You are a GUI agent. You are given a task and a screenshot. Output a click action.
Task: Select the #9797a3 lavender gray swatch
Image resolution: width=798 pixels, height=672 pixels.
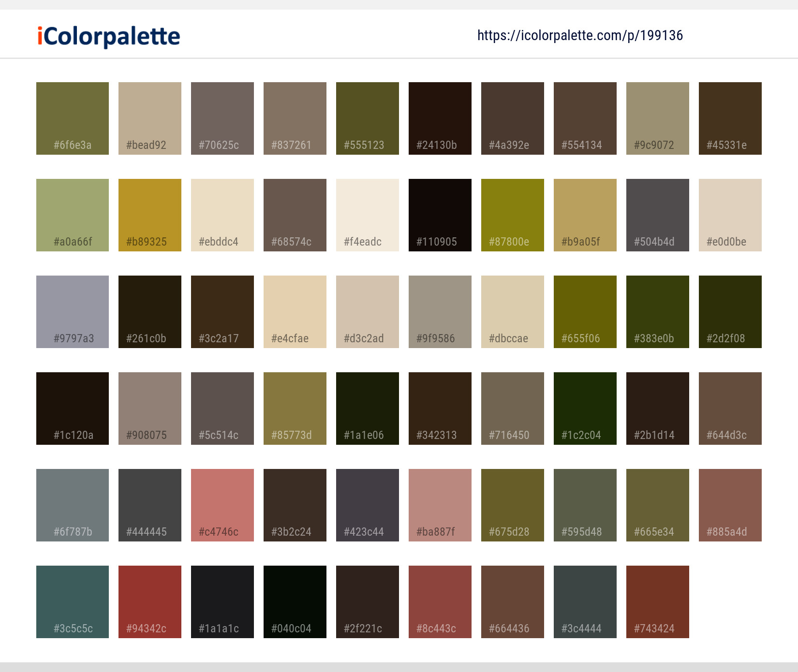(x=73, y=312)
